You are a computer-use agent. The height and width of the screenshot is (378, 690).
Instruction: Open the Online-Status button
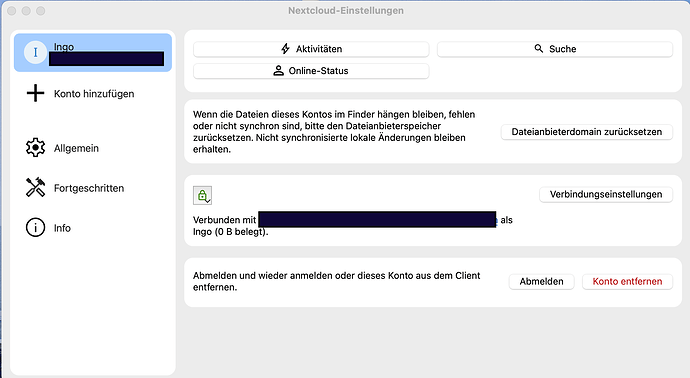[311, 71]
